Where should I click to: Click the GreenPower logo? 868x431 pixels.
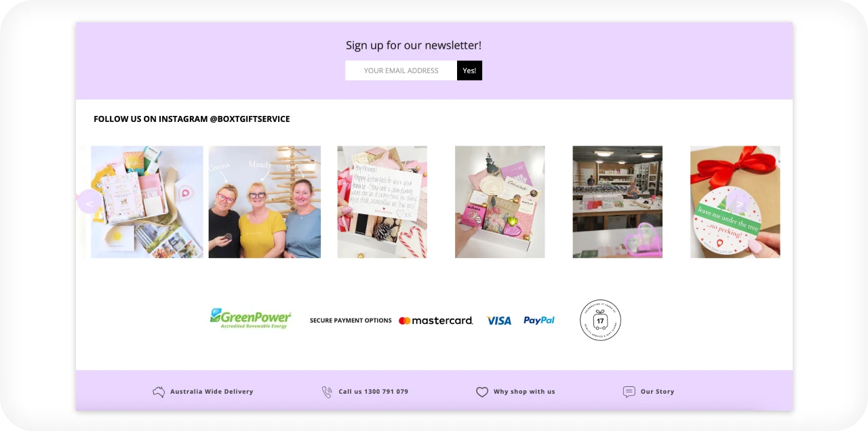tap(250, 319)
